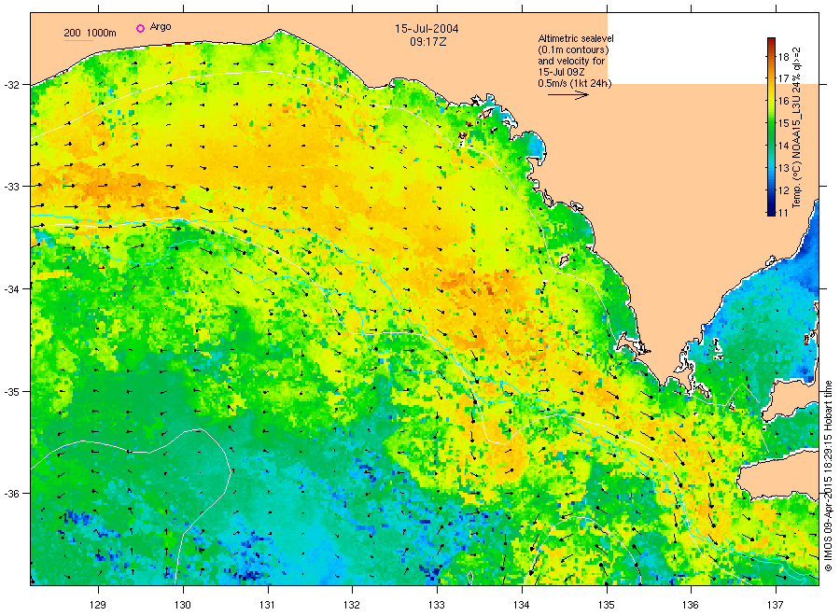Click the colorbar value 17
Viewport: 840px width, 616px height.
(783, 78)
